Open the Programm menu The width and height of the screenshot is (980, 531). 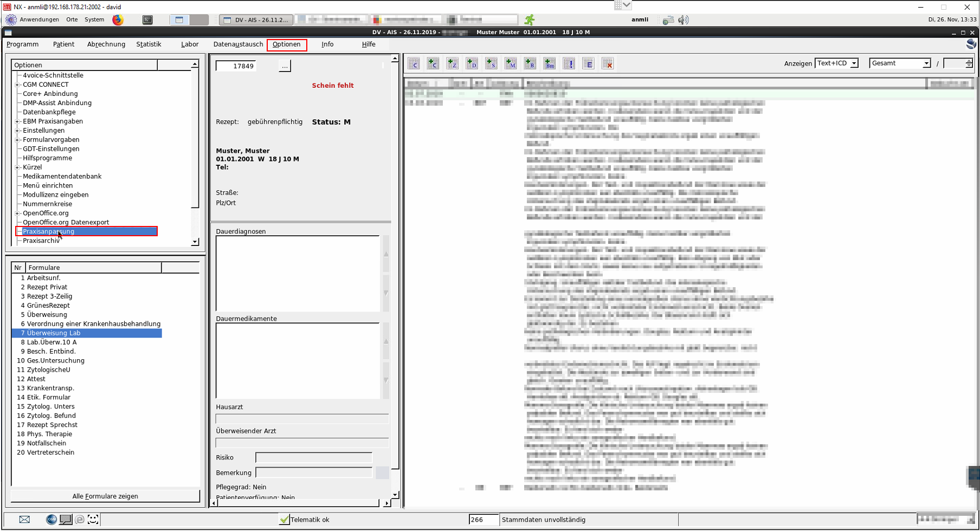click(x=22, y=44)
